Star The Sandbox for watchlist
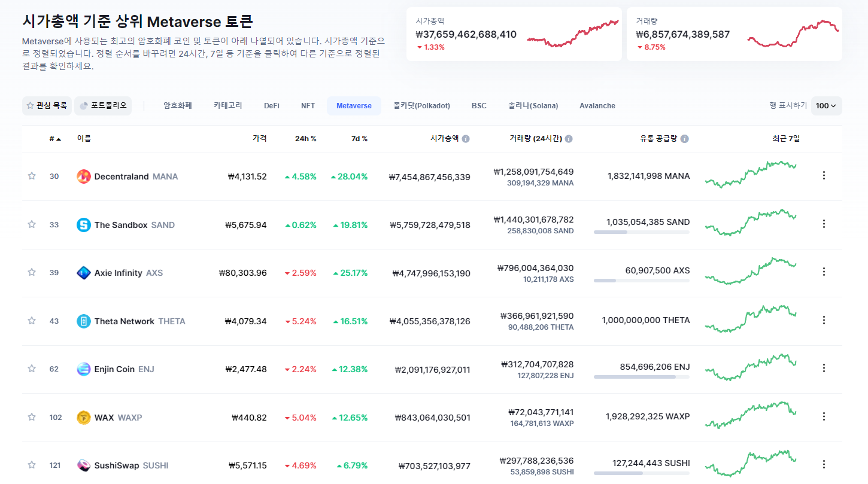The width and height of the screenshot is (868, 484). 32,224
